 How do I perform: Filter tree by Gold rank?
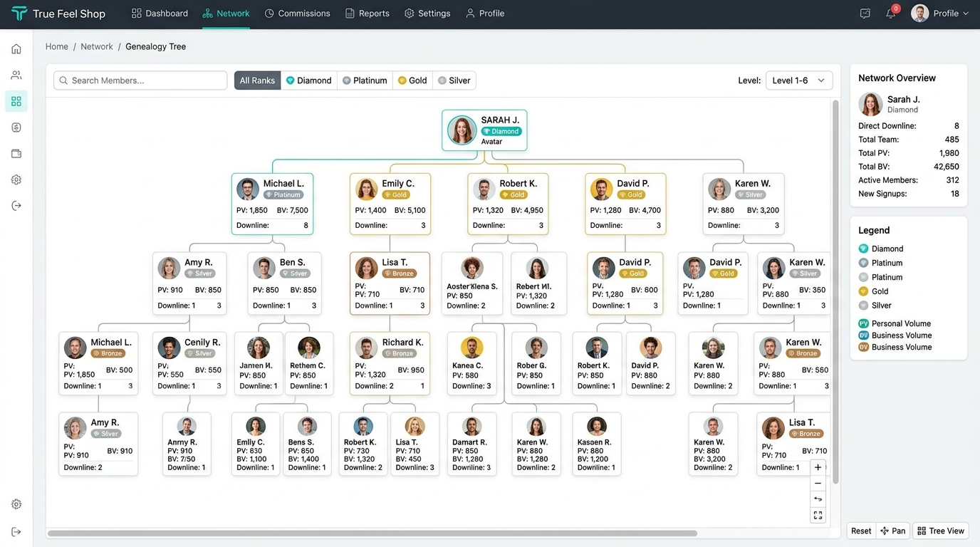412,80
